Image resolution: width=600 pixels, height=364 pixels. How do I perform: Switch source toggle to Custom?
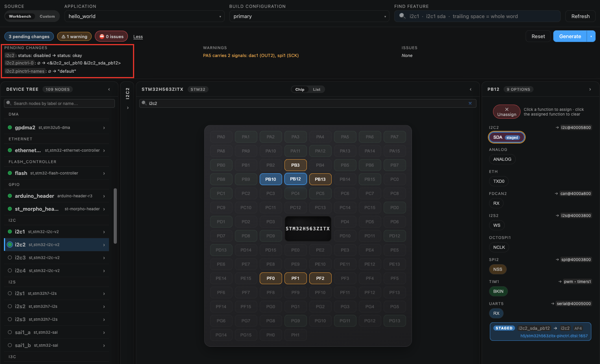(47, 17)
